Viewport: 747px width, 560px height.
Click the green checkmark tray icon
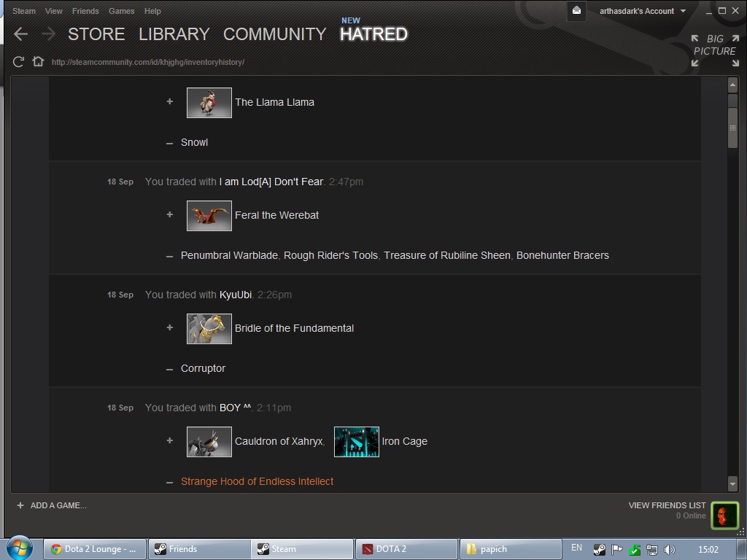point(635,550)
